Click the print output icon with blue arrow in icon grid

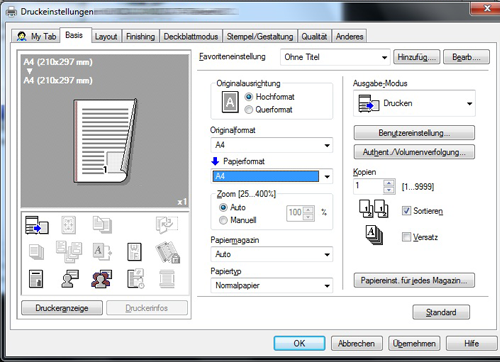point(37,225)
